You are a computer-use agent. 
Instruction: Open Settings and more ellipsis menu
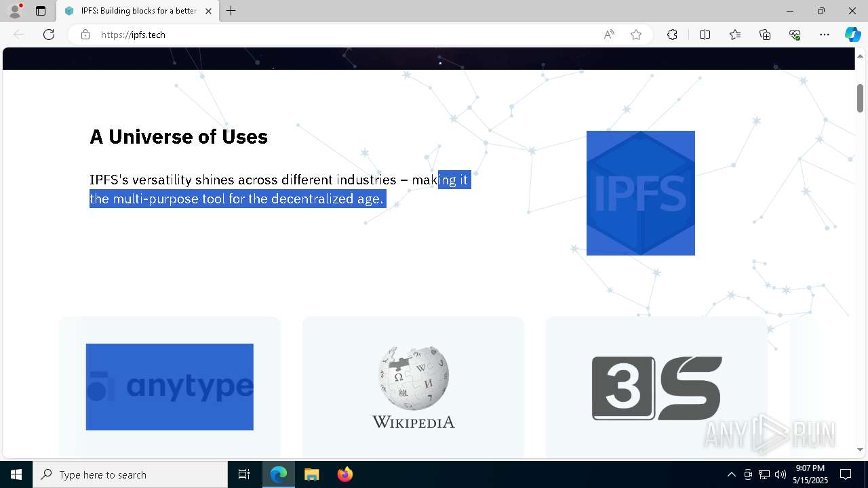coord(825,35)
